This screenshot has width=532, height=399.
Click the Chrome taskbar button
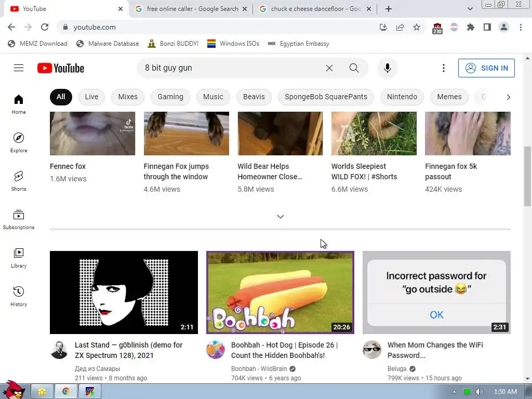pos(66,392)
